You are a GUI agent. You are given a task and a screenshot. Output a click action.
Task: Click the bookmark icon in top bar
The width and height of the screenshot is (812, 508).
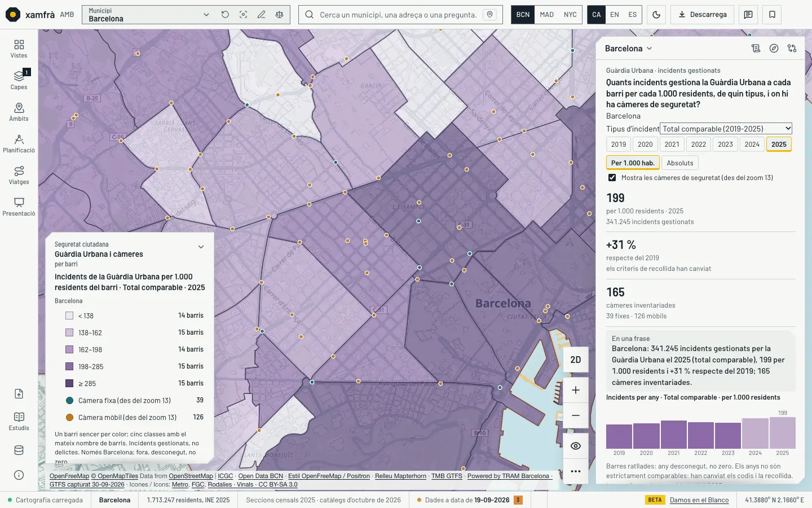(x=772, y=15)
